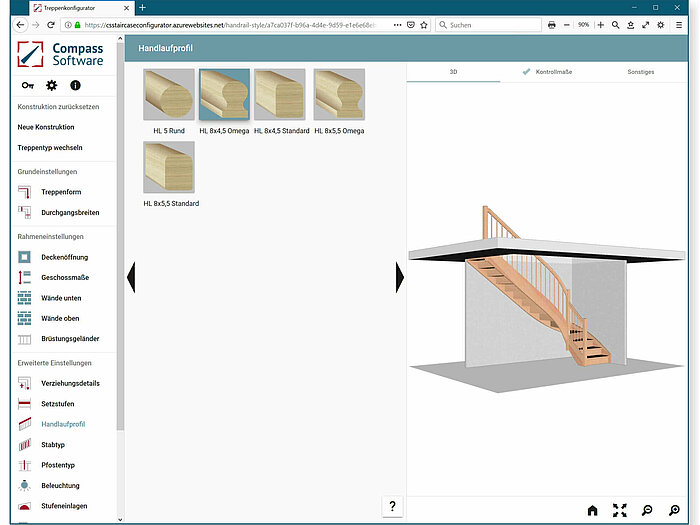Image resolution: width=700 pixels, height=525 pixels.
Task: Open settings via the gear icon
Action: point(52,86)
